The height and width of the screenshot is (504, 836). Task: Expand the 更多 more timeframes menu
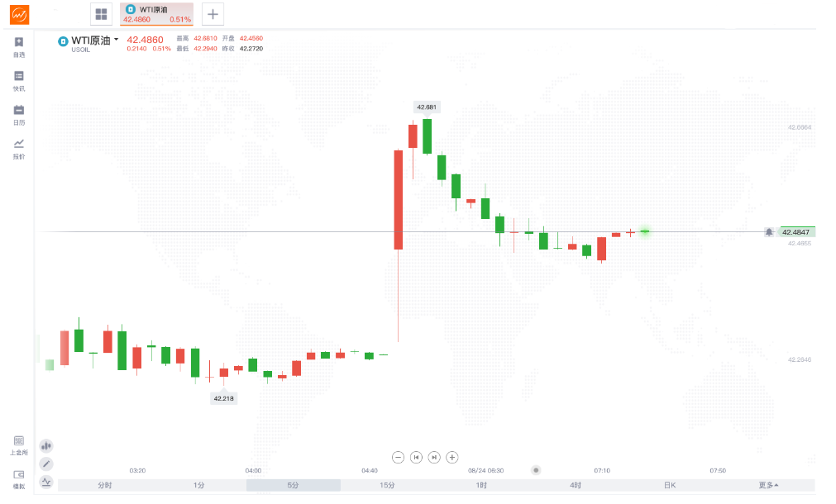click(x=769, y=485)
